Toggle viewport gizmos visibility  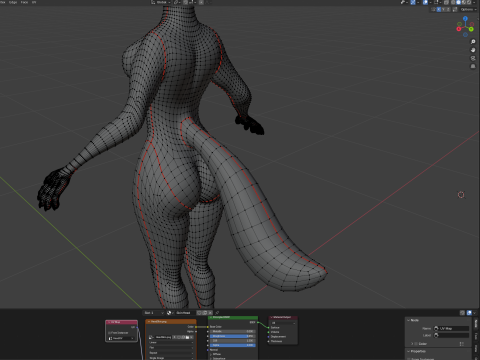[413, 2]
